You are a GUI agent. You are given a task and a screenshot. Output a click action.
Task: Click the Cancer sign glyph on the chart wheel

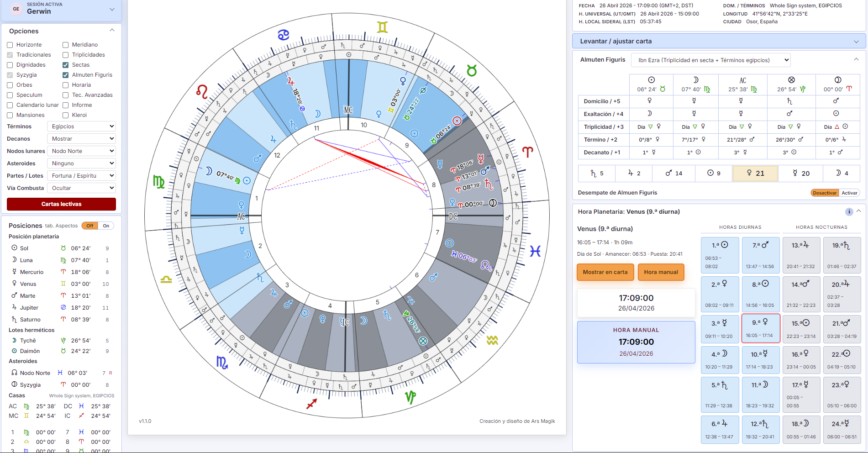[284, 35]
